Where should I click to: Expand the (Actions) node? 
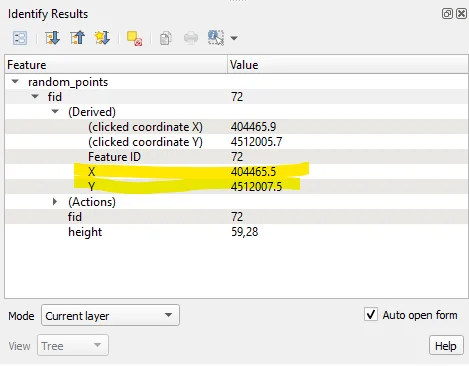(x=55, y=201)
